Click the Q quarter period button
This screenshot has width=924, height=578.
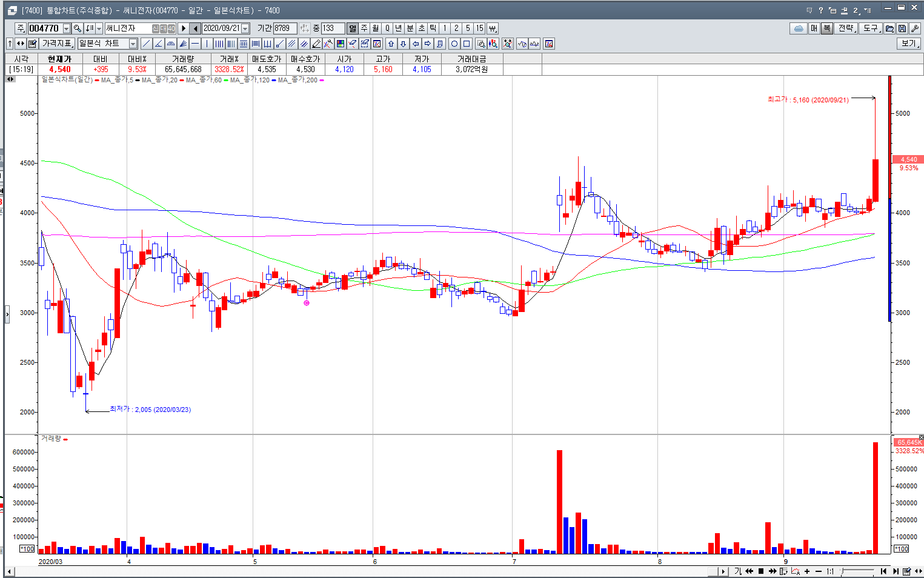tap(387, 28)
